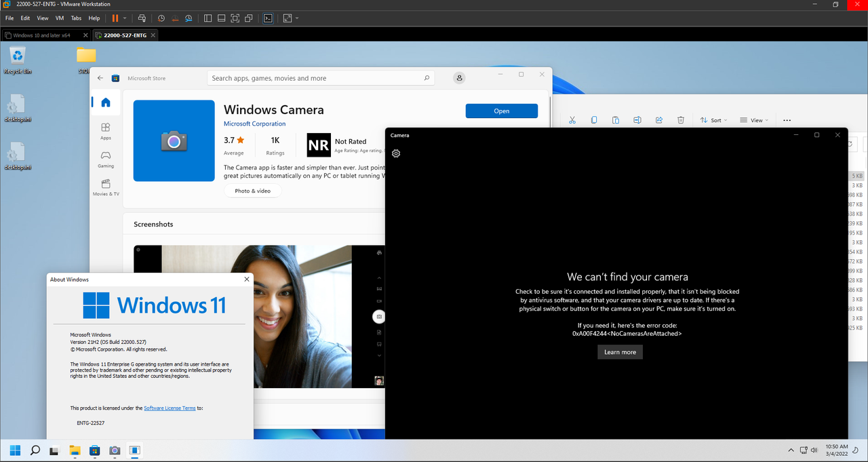Viewport: 868px width, 462px height.
Task: Expand the stretch guest dropdown arrow
Action: 297,18
